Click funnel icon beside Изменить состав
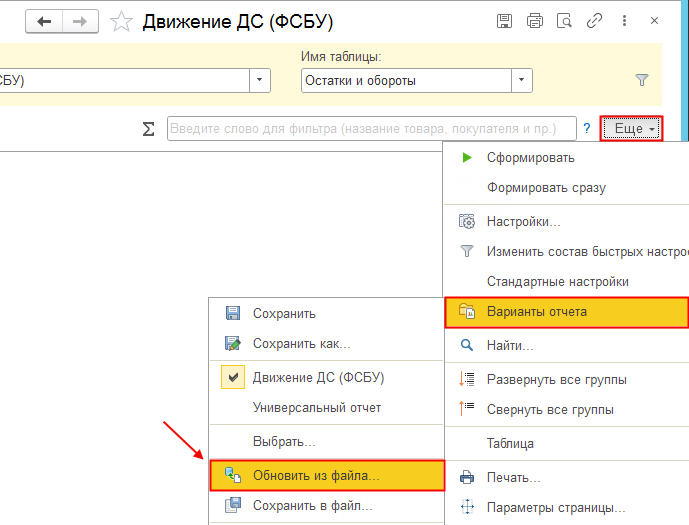Viewport: 689px width, 525px height. coord(467,251)
